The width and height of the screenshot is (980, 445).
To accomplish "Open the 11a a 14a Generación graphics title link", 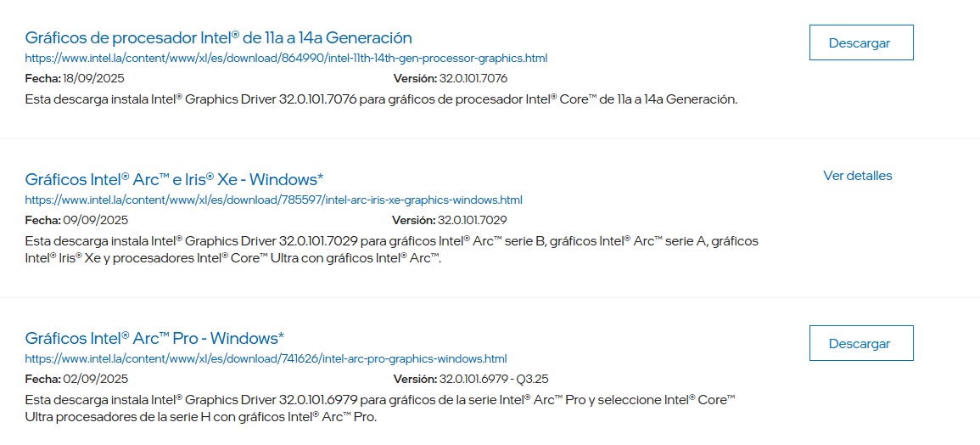I will [x=218, y=38].
